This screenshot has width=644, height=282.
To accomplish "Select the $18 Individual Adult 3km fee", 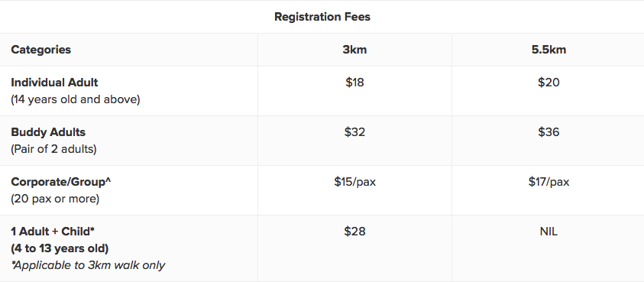I will [354, 83].
